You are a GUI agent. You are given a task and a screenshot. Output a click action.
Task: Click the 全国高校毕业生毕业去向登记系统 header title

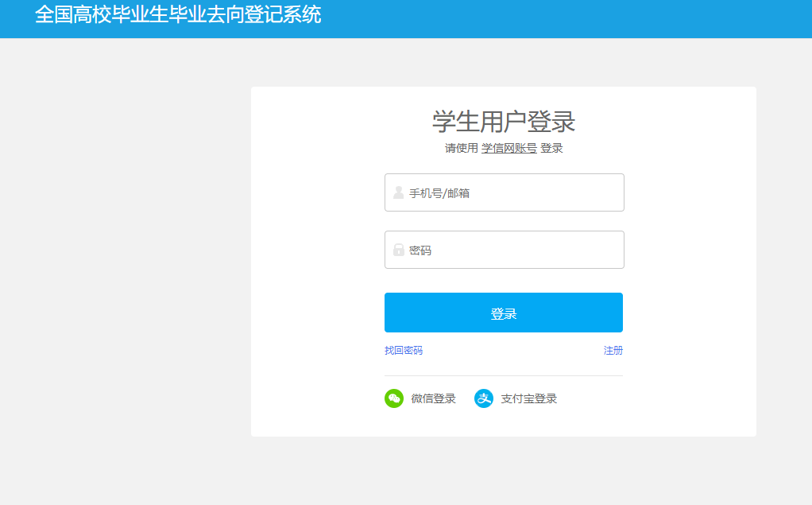pyautogui.click(x=178, y=15)
